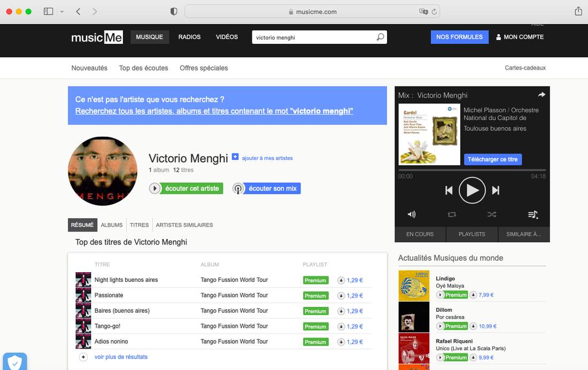Viewport: 588px width, 370px height.
Task: Select the RÉSUMÉ tab
Action: (x=82, y=225)
